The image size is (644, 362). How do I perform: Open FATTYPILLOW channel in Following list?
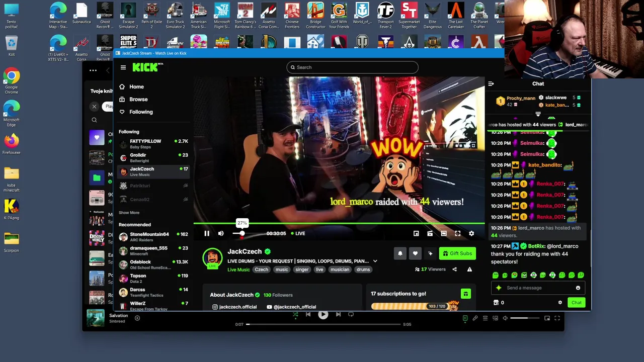(x=153, y=144)
